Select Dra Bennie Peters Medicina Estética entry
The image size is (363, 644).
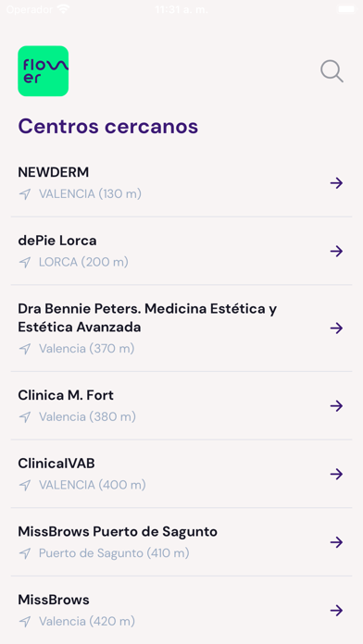coord(147,318)
